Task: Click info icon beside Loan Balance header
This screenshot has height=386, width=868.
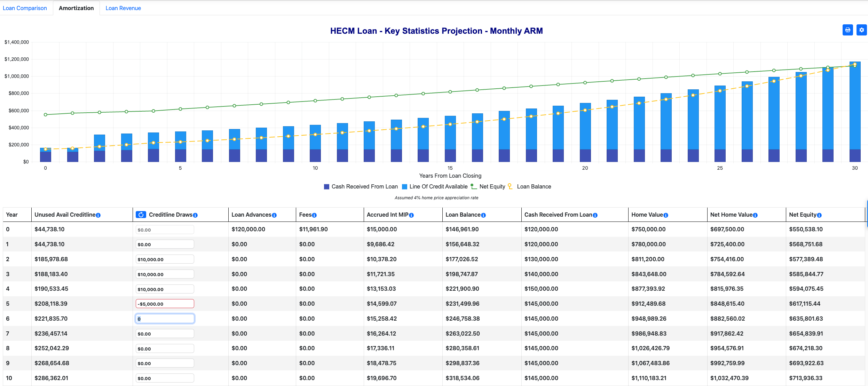Action: coord(483,215)
